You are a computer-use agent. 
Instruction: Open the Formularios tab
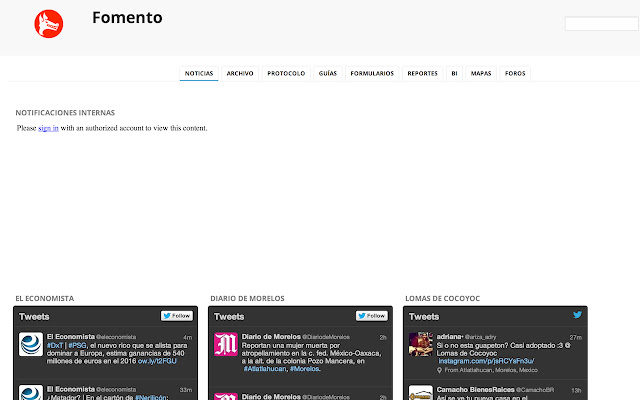click(372, 73)
